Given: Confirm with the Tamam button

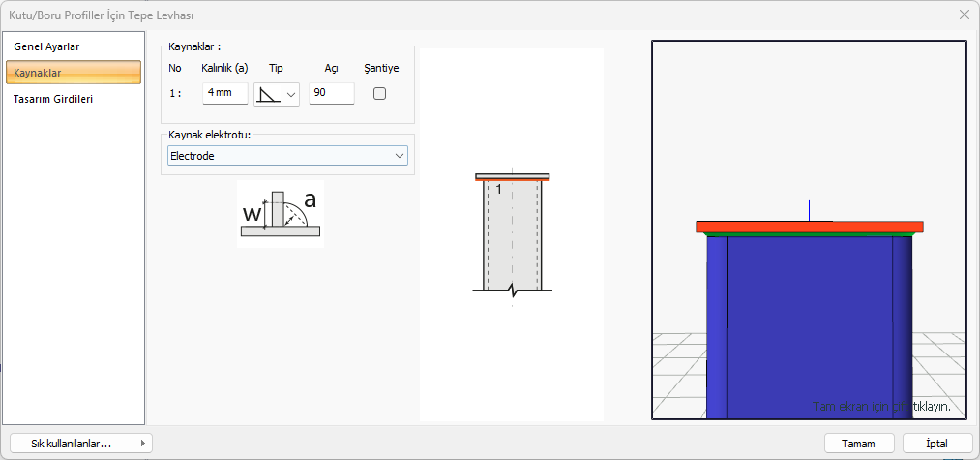Looking at the screenshot, I should 859,443.
